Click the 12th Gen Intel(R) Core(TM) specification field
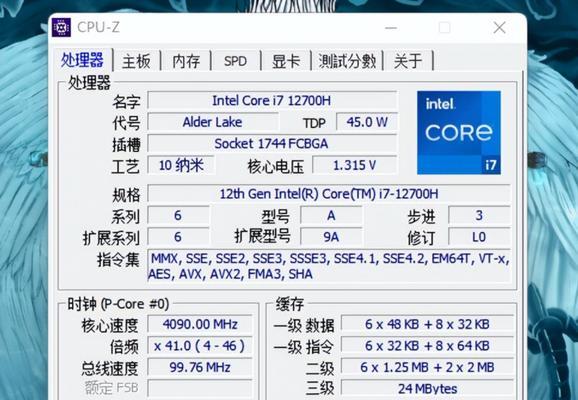Image resolution: width=578 pixels, height=400 pixels. click(329, 194)
